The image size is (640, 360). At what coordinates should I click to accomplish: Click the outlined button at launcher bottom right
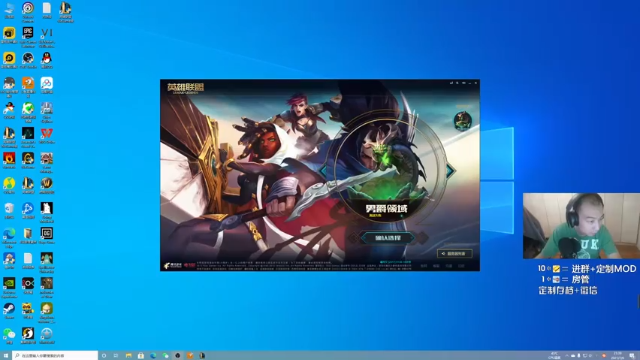click(454, 253)
